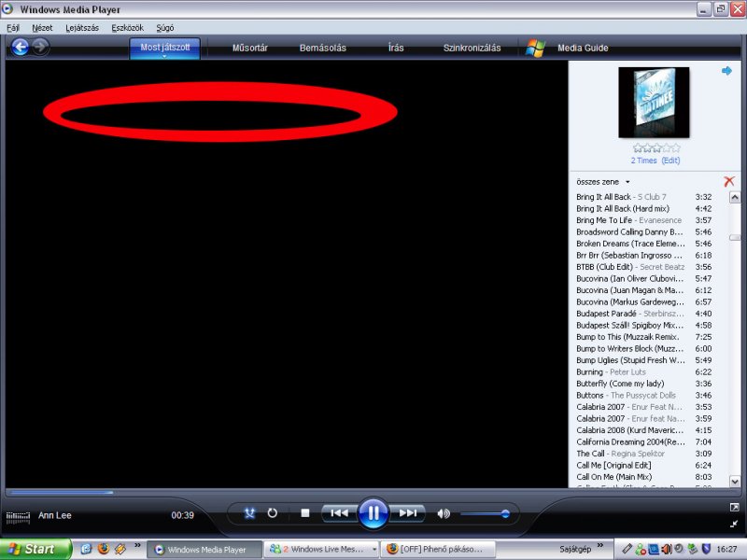
Task: Click the Forward navigation arrow
Action: (x=40, y=48)
